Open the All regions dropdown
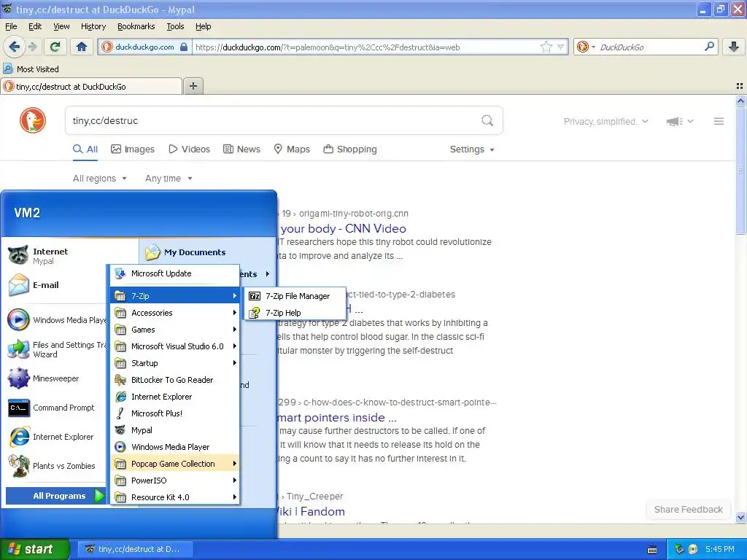Screen dimensions: 747x560 [x=99, y=178]
